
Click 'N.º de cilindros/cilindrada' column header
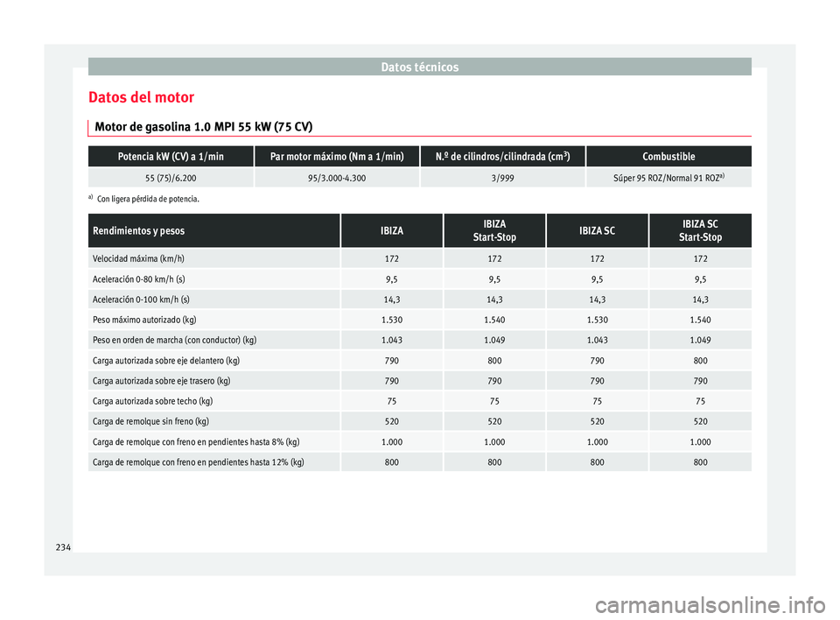(502, 157)
